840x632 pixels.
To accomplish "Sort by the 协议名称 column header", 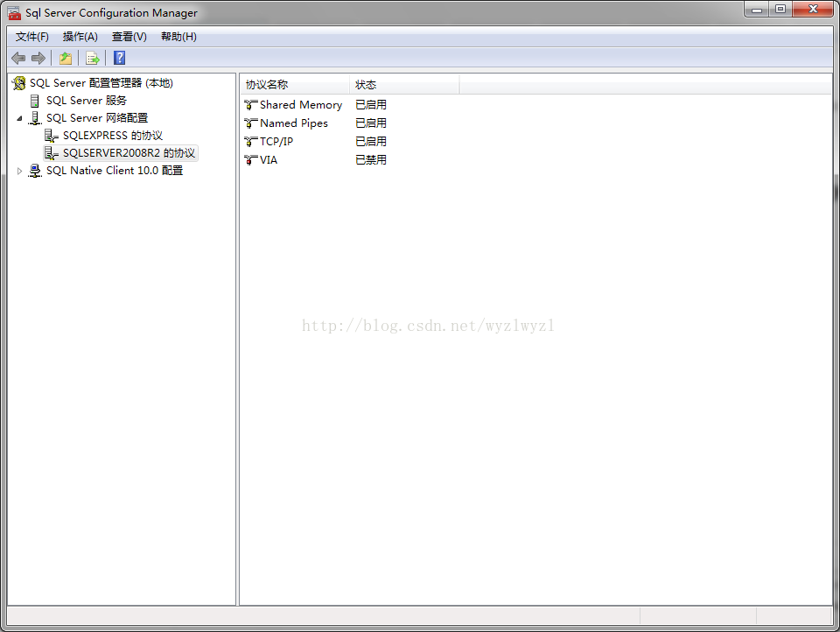I will tap(295, 85).
